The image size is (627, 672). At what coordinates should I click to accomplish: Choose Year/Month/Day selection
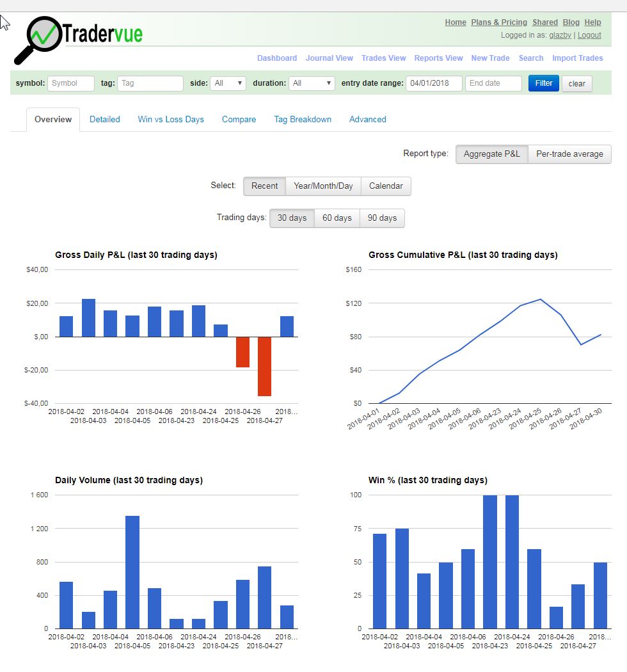point(323,186)
